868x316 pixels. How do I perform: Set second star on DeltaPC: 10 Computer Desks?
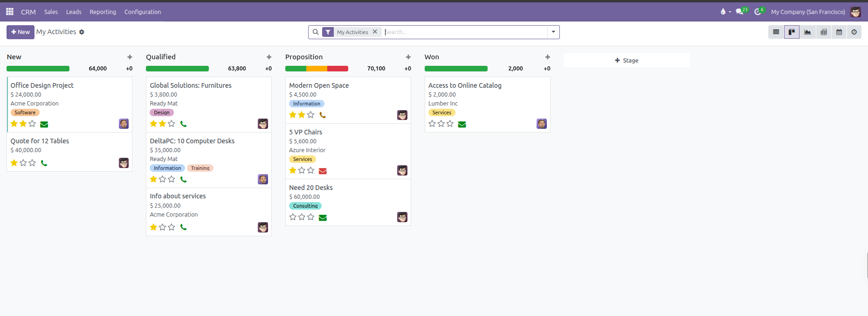pyautogui.click(x=162, y=179)
